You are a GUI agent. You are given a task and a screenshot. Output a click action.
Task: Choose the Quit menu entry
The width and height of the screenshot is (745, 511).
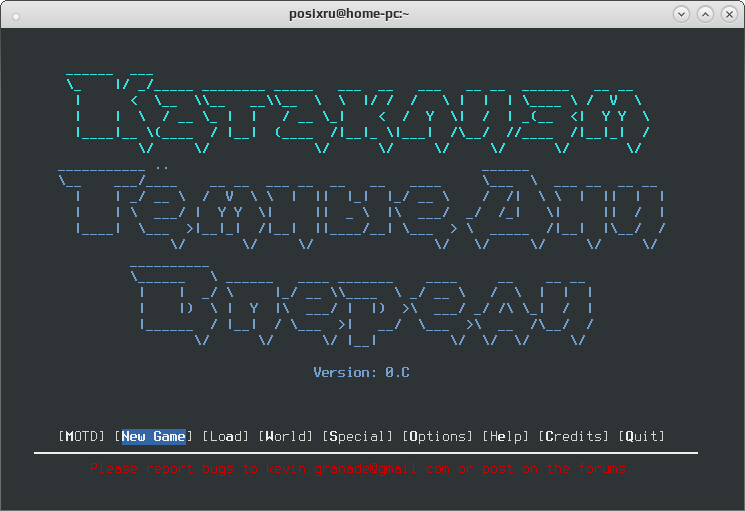(x=641, y=436)
